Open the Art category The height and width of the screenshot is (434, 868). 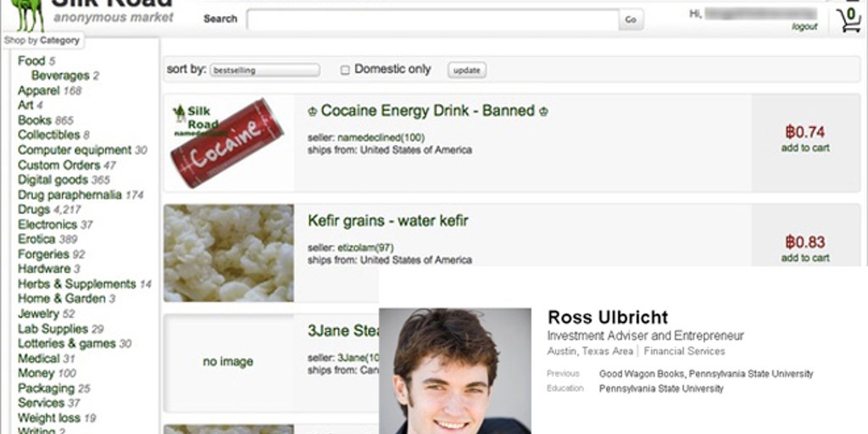[25, 105]
